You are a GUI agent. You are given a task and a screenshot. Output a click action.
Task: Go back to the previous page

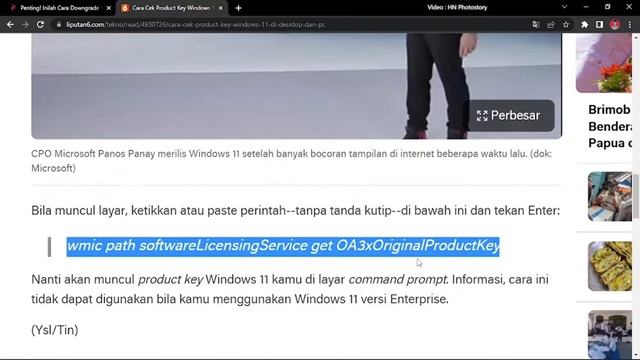point(10,24)
